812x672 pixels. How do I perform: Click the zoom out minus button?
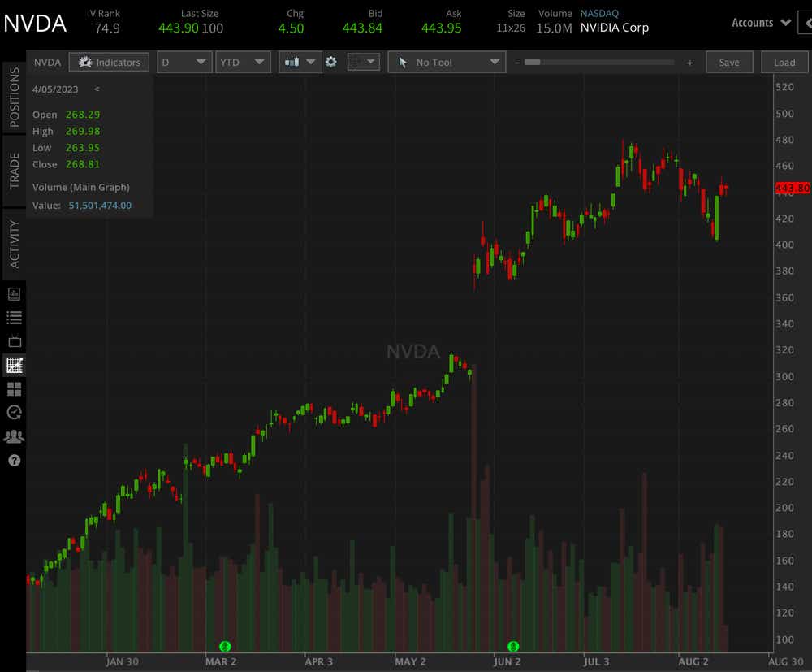tap(517, 63)
